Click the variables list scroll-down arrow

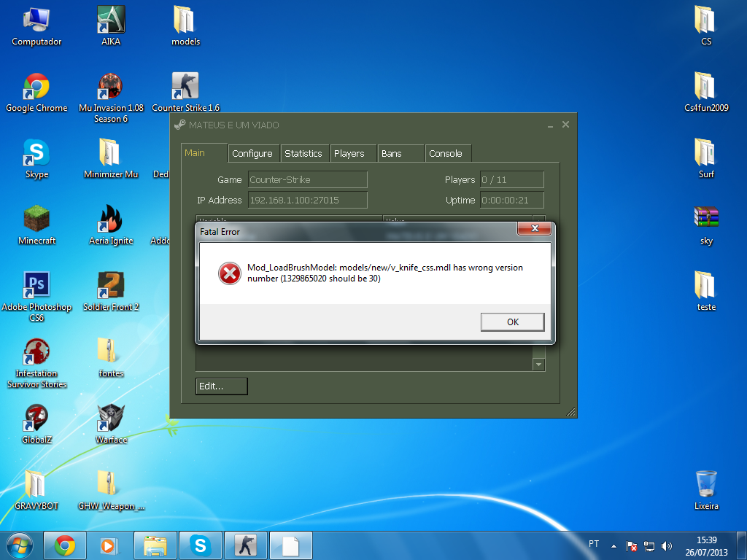pos(539,365)
